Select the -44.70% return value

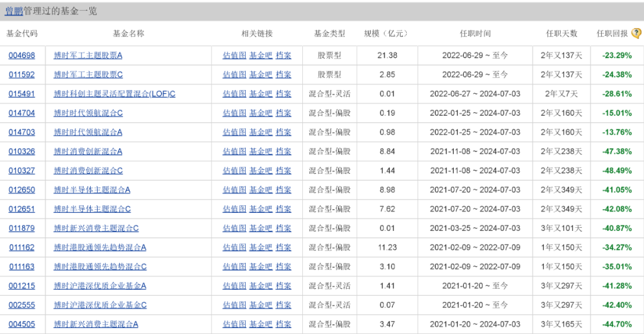coord(617,324)
